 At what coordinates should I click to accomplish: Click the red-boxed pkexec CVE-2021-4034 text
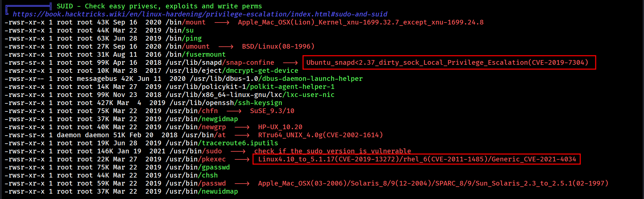(417, 159)
